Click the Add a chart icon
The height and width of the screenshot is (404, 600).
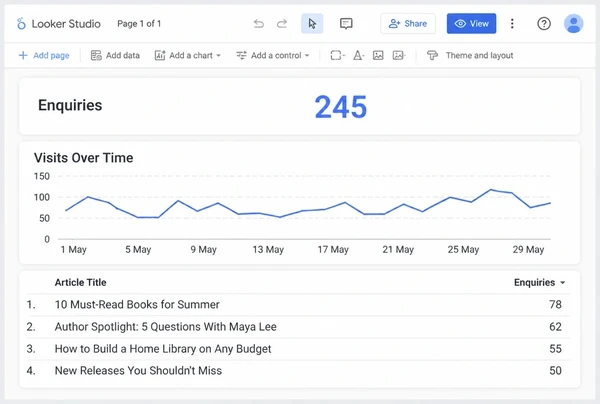coord(160,55)
